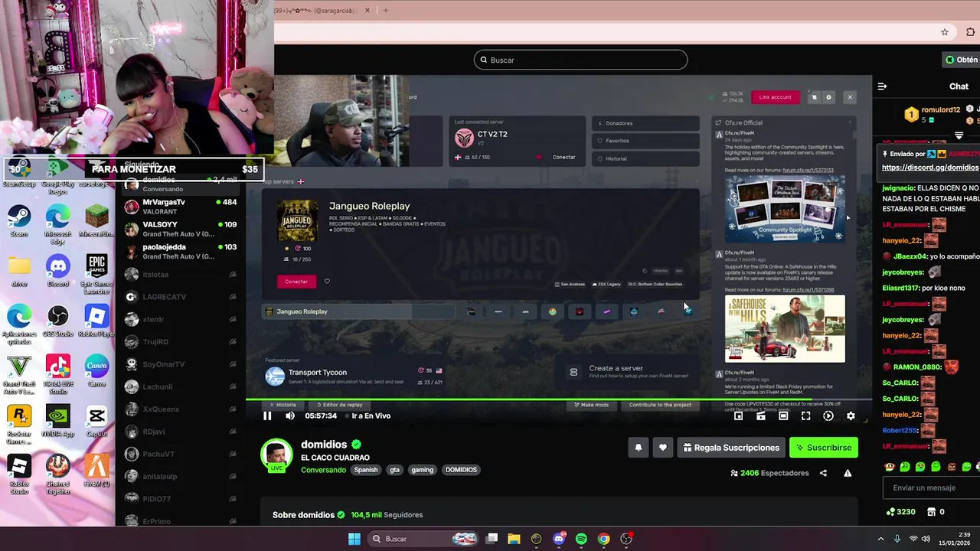980x551 pixels.
Task: Open Roblox Studio desktop shortcut
Action: (19, 473)
